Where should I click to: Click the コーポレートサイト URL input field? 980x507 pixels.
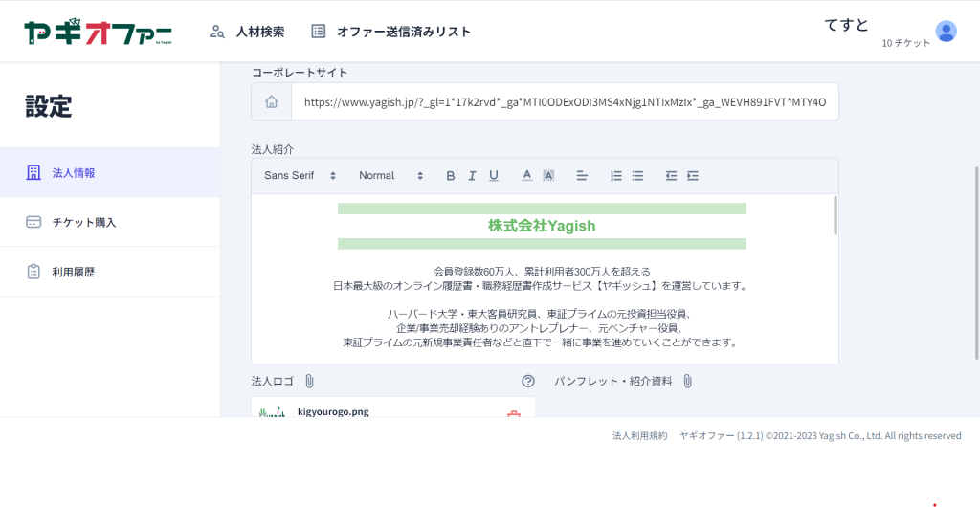[565, 101]
